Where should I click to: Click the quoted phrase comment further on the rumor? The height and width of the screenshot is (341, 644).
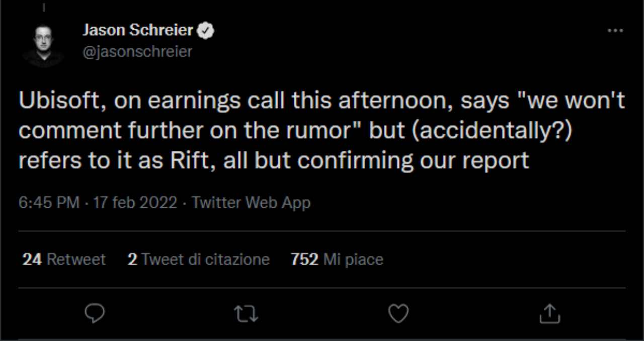(184, 131)
